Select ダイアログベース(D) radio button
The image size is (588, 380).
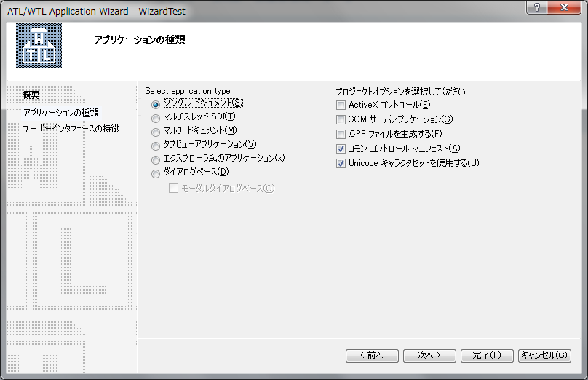coord(156,174)
